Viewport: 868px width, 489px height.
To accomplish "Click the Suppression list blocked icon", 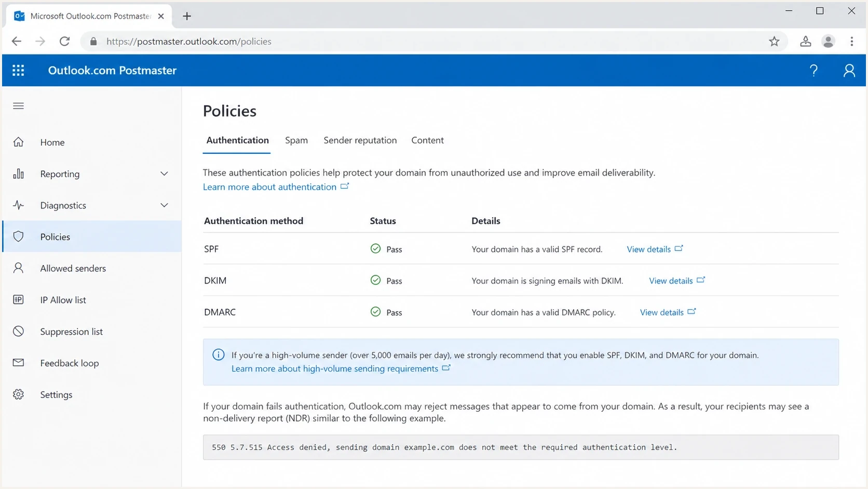I will (19, 332).
